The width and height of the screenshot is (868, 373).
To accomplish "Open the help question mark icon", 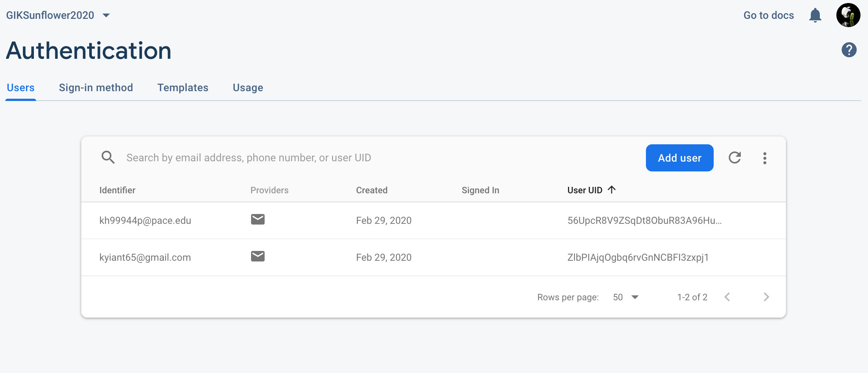I will click(849, 50).
